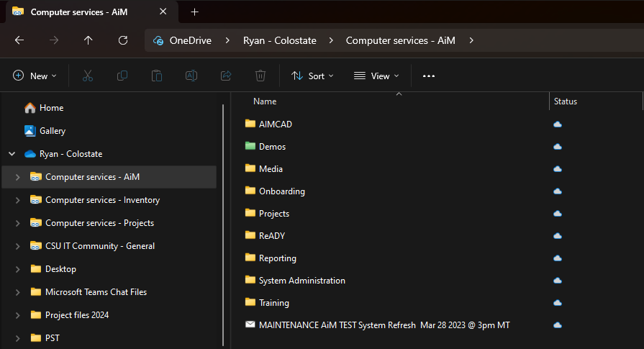Click the Delete trash can icon

pyautogui.click(x=260, y=76)
